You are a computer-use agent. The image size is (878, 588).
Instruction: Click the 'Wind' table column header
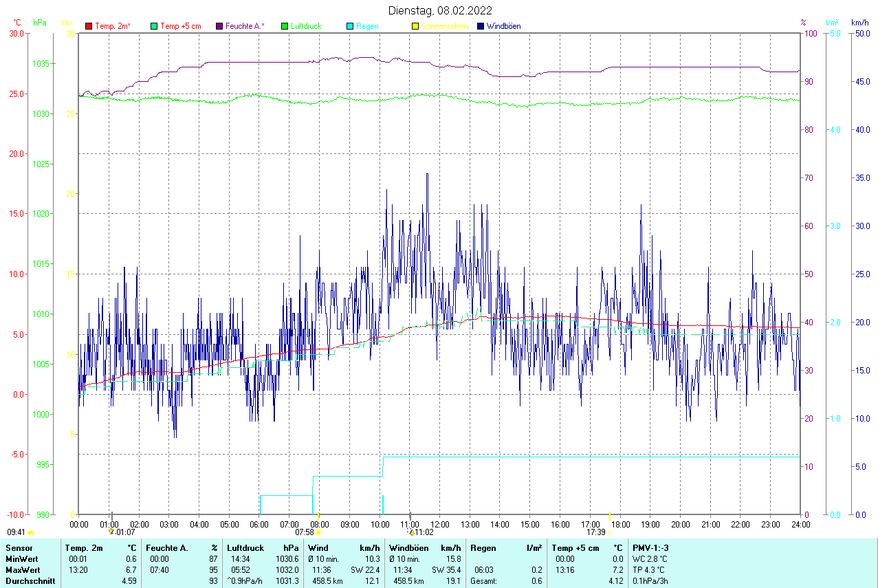pyautogui.click(x=318, y=548)
